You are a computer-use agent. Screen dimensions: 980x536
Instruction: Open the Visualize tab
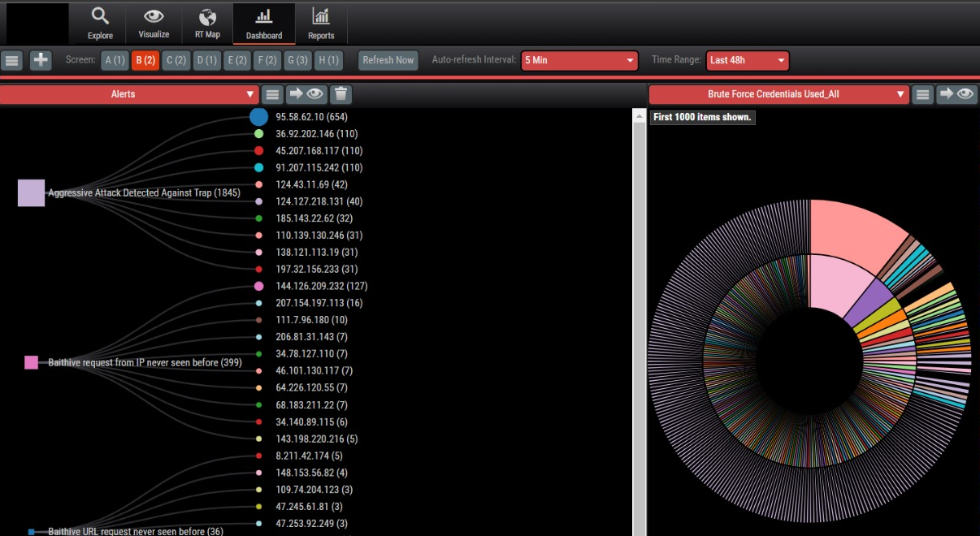154,24
